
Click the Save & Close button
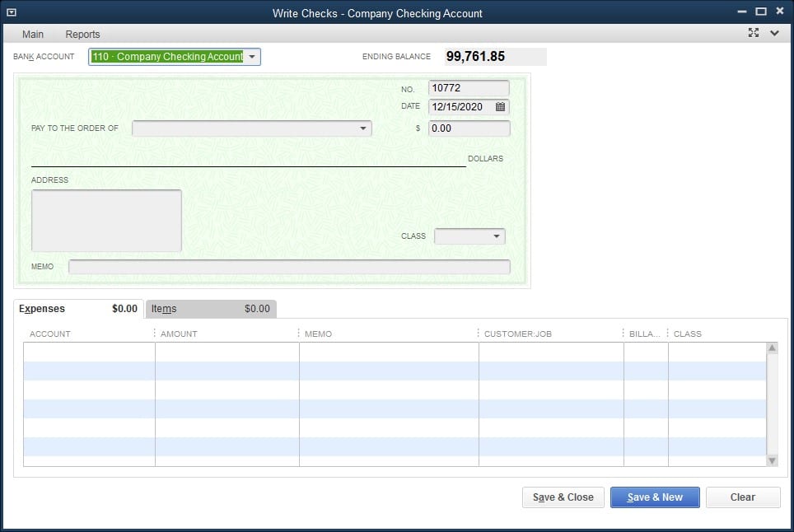click(563, 497)
